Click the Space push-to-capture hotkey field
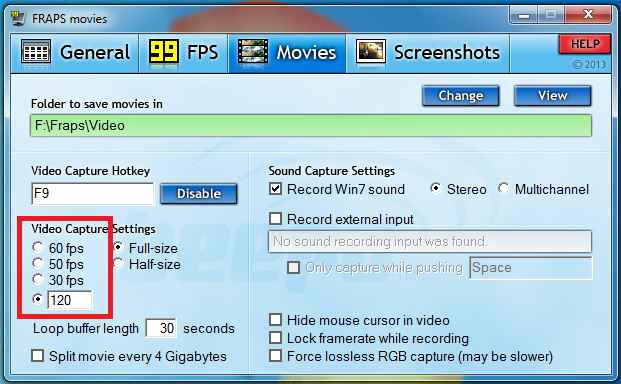This screenshot has height=384, width=621. pos(531,268)
